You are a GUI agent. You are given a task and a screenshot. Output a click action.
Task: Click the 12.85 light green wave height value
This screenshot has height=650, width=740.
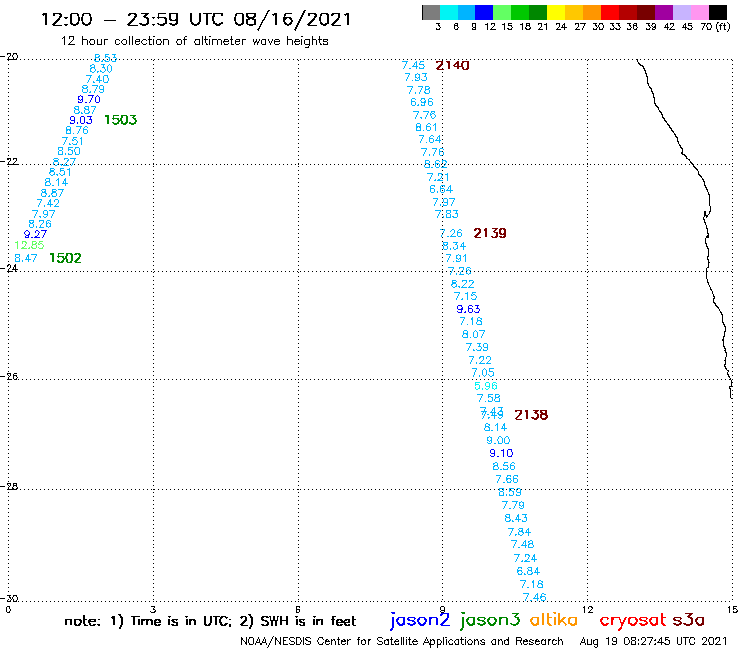click(x=29, y=245)
